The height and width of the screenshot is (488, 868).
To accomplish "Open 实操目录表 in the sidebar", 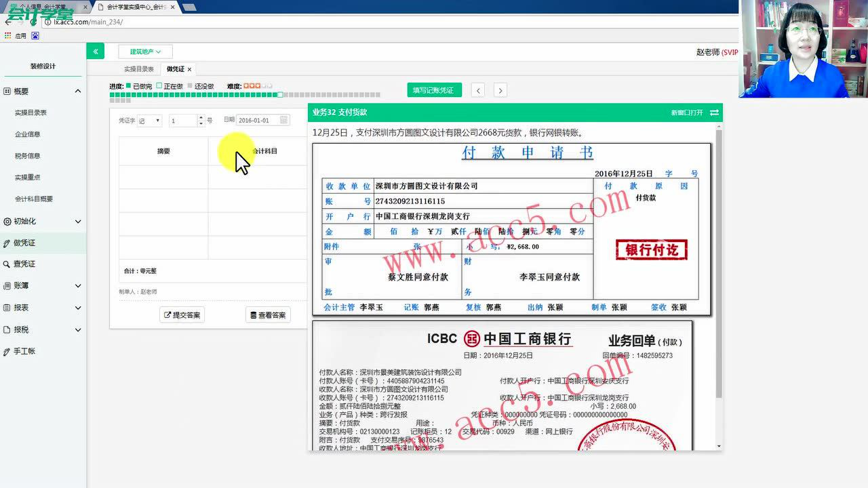I will pos(31,113).
